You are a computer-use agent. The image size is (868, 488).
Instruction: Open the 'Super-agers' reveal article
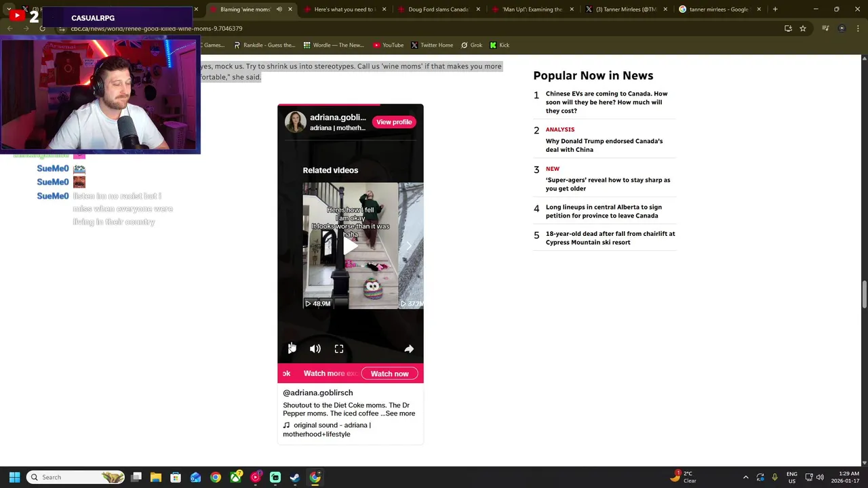pos(608,184)
